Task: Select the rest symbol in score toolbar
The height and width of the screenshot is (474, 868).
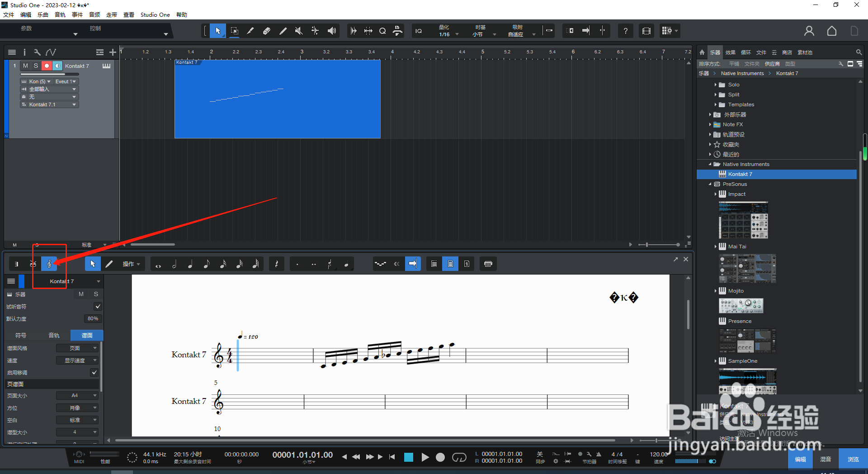Action: 277,264
